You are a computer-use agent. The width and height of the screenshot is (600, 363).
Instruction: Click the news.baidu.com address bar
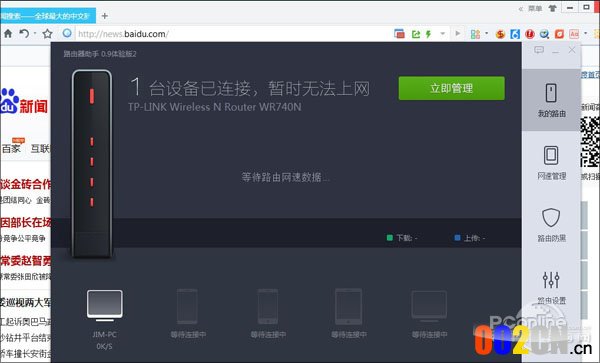(x=233, y=34)
